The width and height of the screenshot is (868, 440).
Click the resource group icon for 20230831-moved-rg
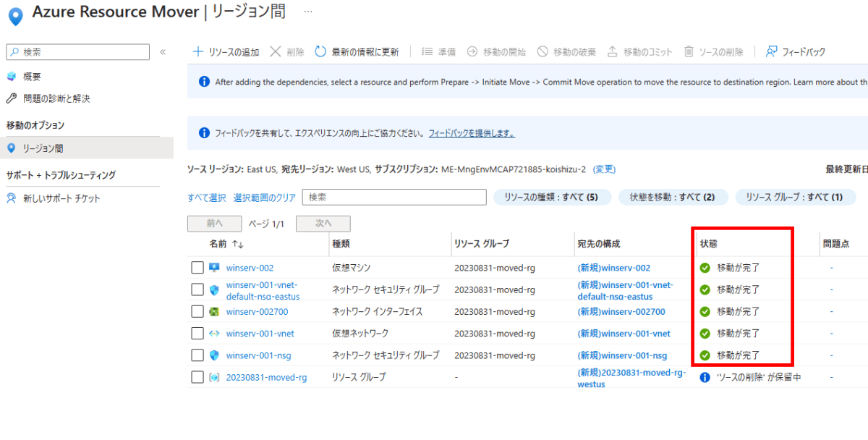point(214,377)
